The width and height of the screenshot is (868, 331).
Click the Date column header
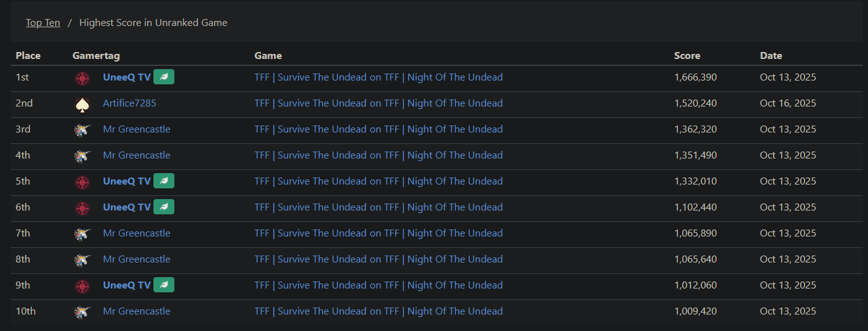[x=771, y=56]
